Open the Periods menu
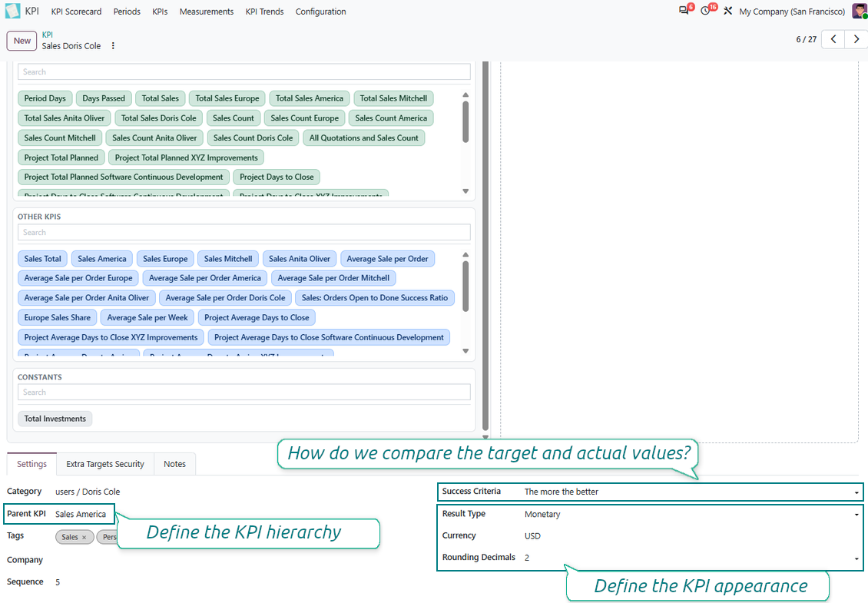The image size is (868, 603). pyautogui.click(x=127, y=12)
